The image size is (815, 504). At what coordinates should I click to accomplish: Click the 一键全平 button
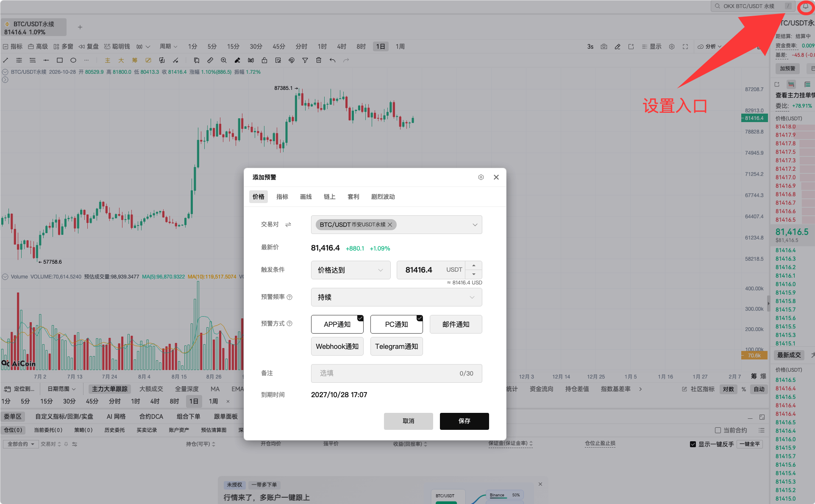point(750,444)
